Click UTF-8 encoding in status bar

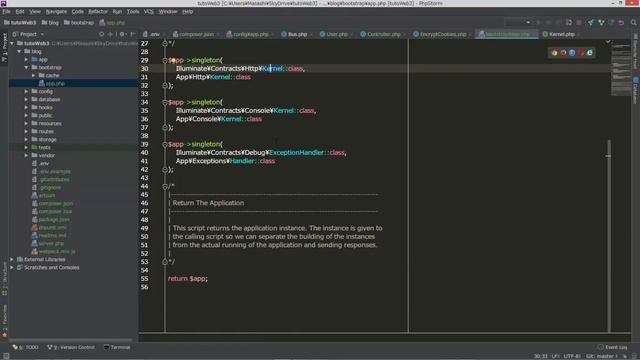(572, 356)
